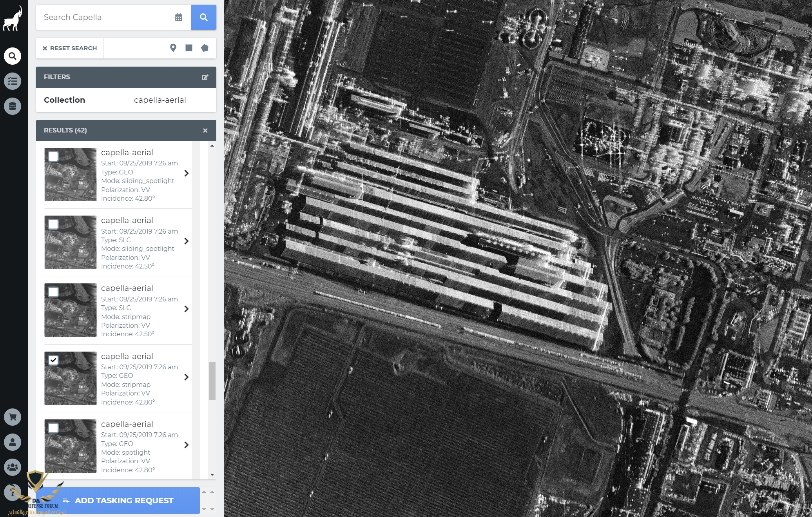This screenshot has height=517, width=812.
Task: Select the map pin point tool
Action: (x=173, y=48)
